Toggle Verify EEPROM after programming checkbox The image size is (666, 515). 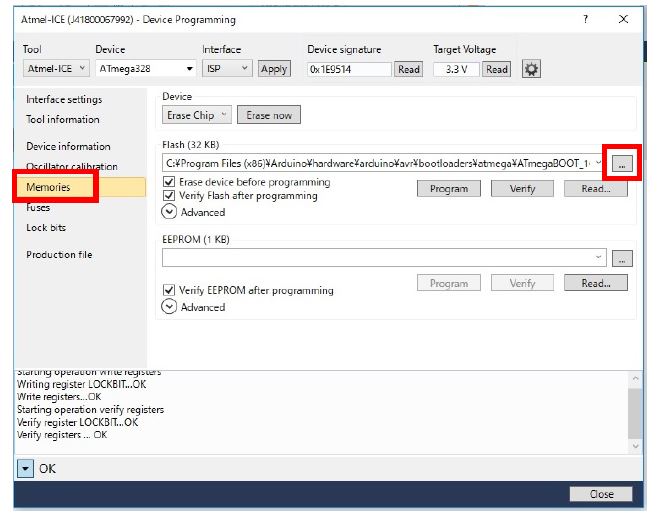169,290
